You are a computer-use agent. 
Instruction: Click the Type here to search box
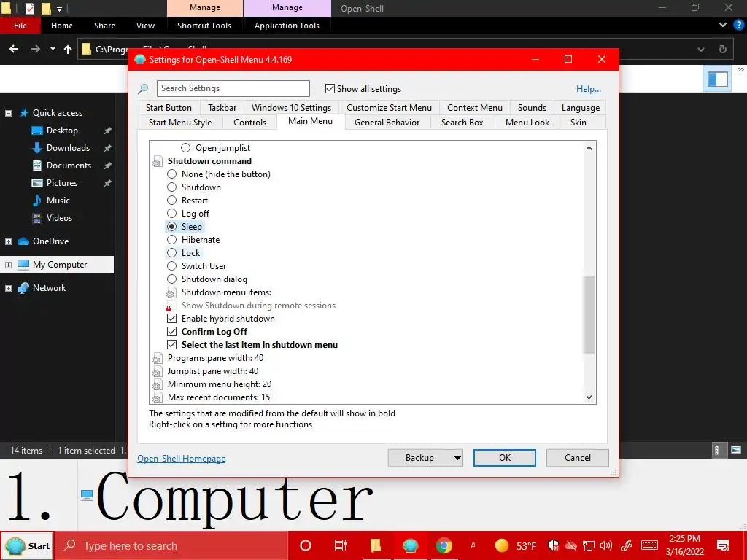point(172,545)
